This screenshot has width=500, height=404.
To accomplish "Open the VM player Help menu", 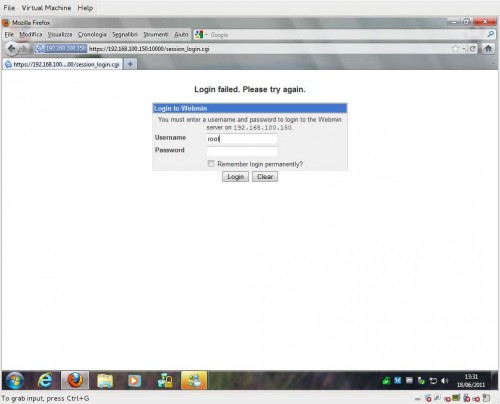I will (x=85, y=8).
